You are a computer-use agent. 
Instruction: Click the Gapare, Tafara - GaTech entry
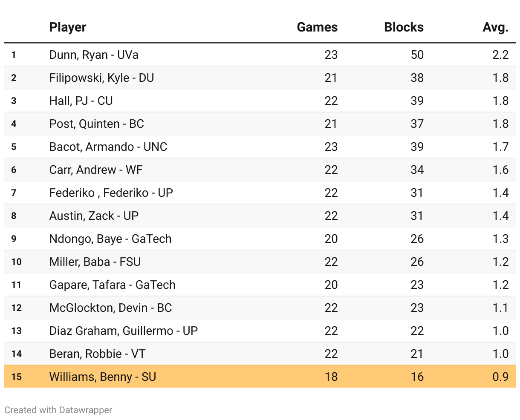[113, 285]
